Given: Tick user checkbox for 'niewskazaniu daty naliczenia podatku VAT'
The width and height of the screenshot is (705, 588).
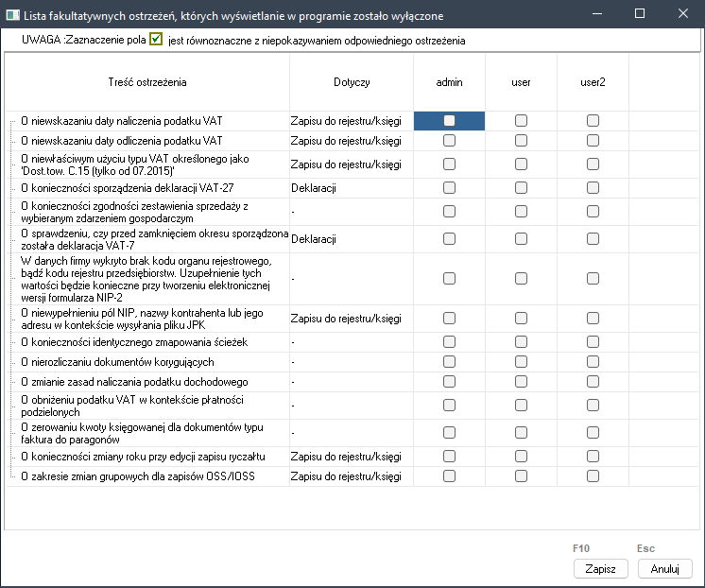Looking at the screenshot, I should click(521, 121).
